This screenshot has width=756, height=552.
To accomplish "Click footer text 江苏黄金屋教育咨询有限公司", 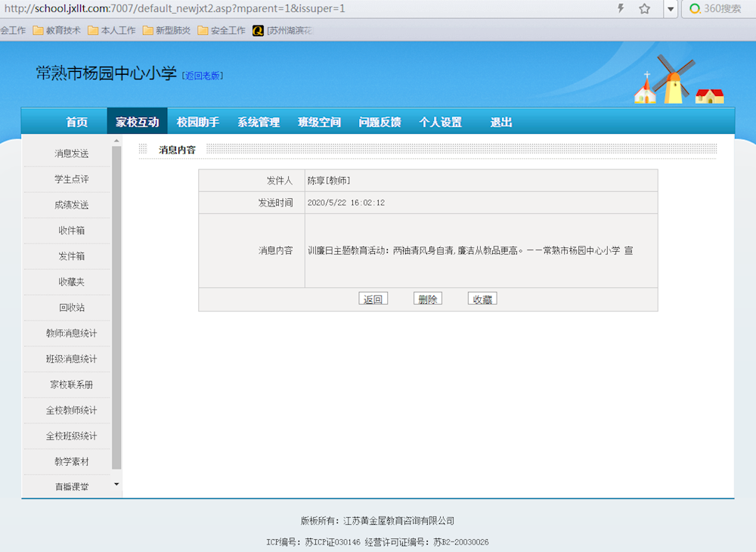I will (x=398, y=521).
